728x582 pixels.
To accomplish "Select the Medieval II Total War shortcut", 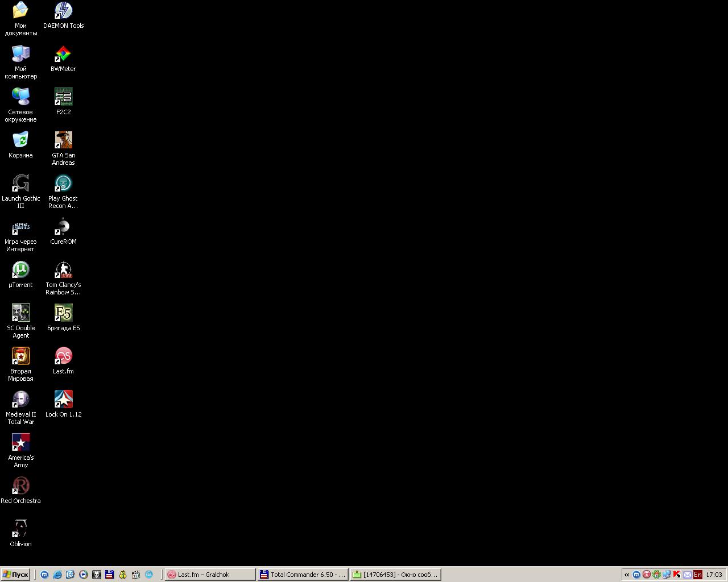I will point(20,400).
